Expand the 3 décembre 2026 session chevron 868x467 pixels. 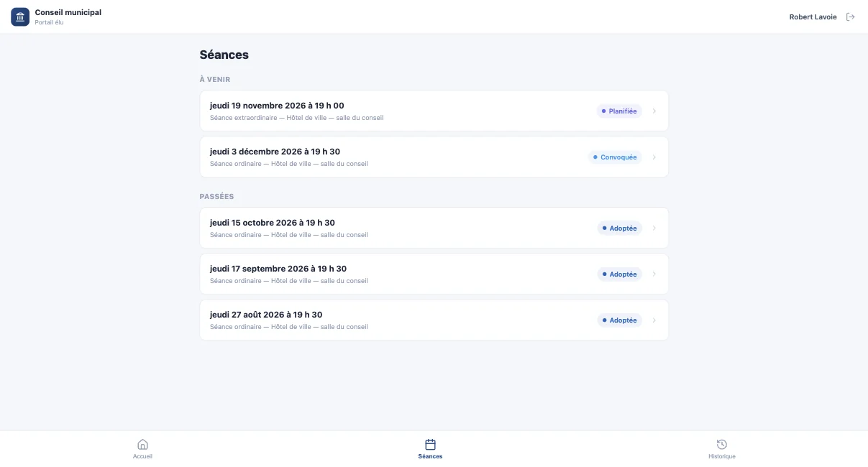click(654, 157)
